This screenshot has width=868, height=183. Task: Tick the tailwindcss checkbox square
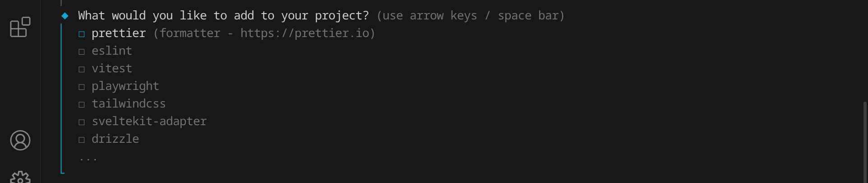tap(82, 104)
